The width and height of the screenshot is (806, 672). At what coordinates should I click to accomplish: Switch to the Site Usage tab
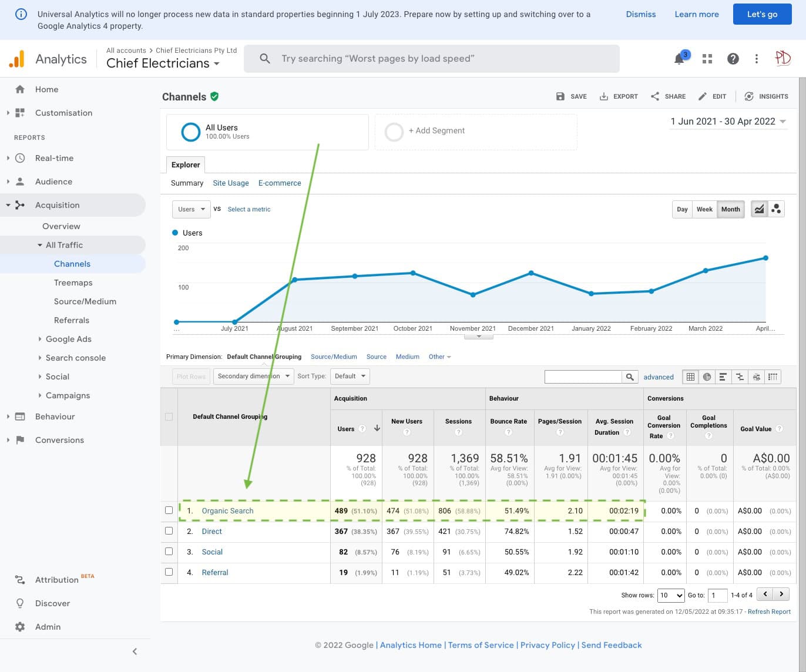pos(231,183)
